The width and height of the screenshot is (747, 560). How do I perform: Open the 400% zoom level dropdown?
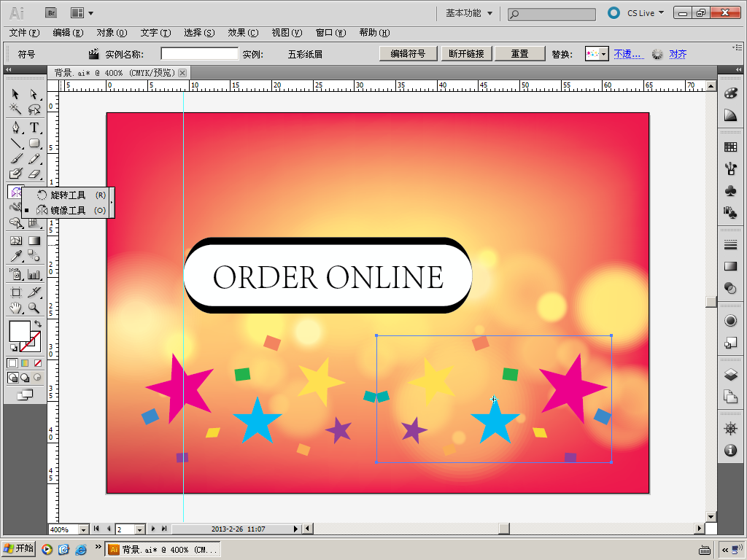[83, 529]
